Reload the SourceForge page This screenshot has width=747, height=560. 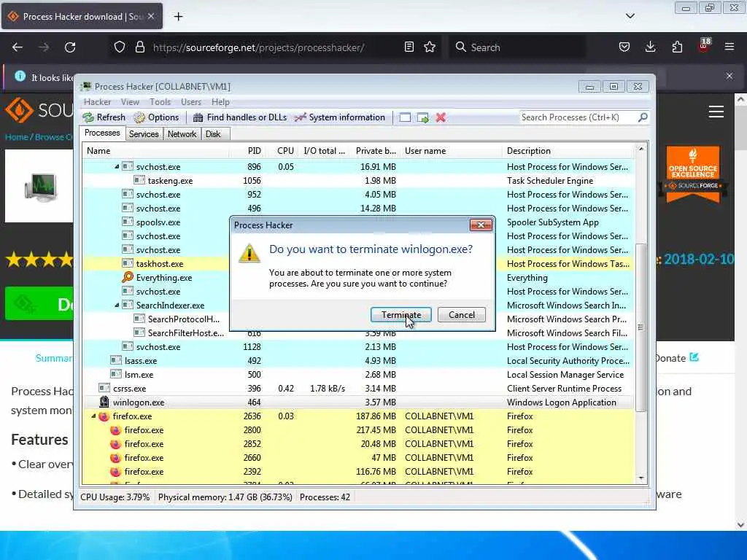coord(70,47)
